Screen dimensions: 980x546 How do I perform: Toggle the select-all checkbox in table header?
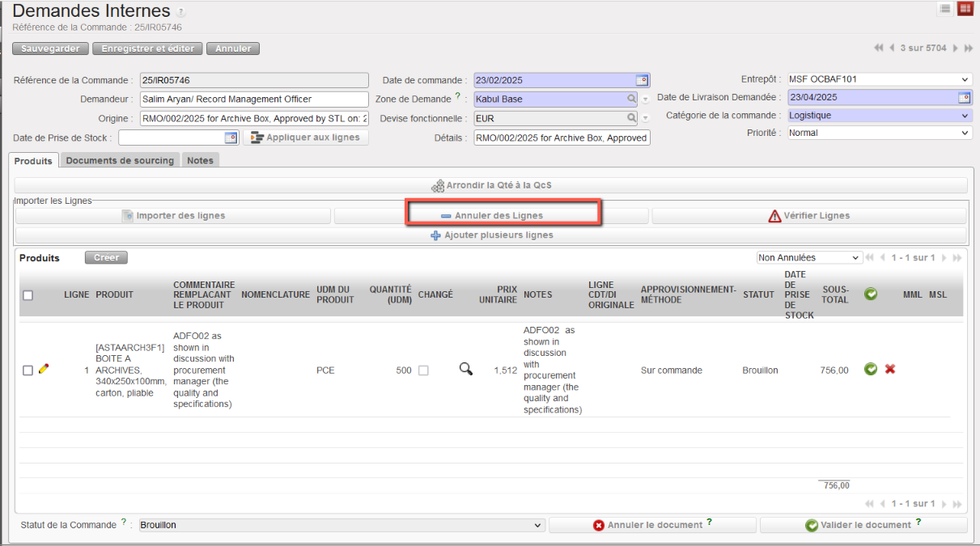click(x=28, y=295)
